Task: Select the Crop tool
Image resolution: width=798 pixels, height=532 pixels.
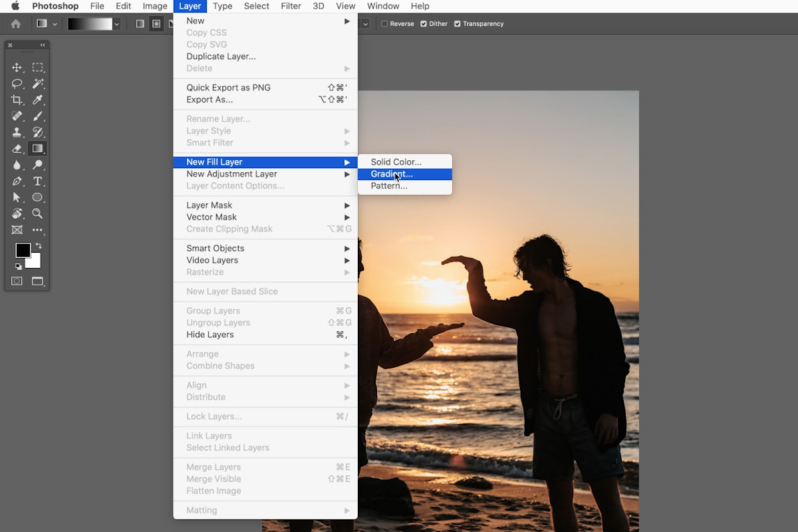Action: click(x=18, y=100)
